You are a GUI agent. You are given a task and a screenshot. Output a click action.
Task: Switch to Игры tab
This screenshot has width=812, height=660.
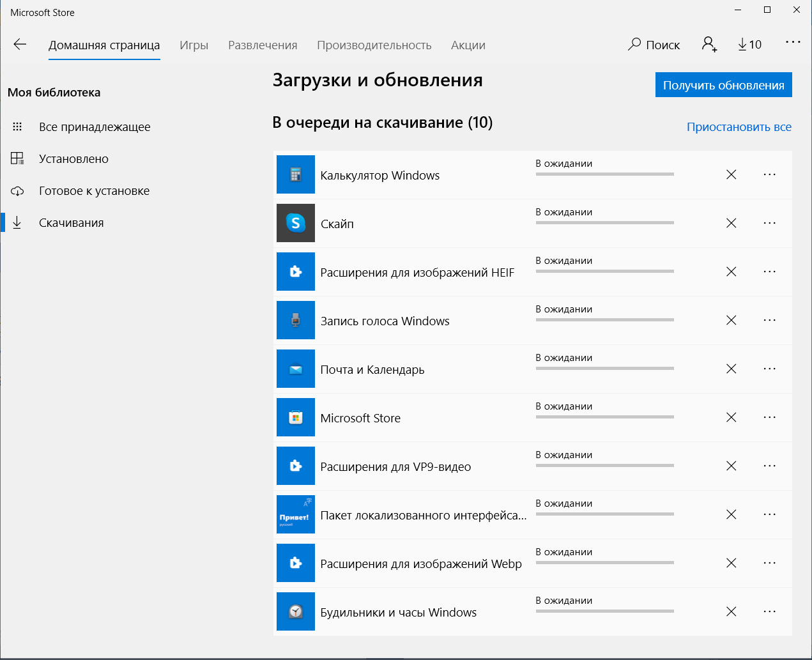tap(194, 45)
